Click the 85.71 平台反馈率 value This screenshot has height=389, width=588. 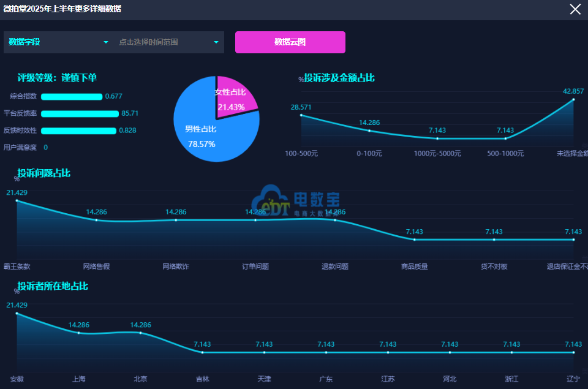click(130, 113)
